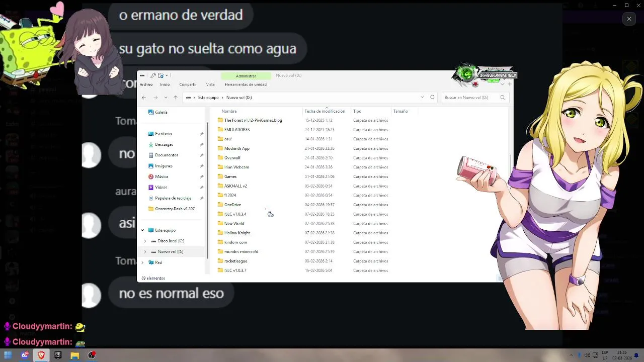This screenshot has width=644, height=362.
Task: Open the Brave browser from the taskbar
Action: [41, 355]
